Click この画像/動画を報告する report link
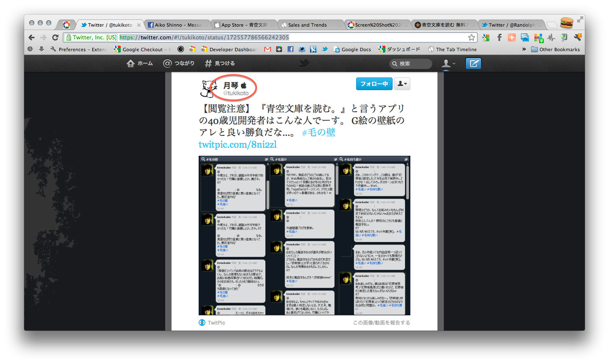This screenshot has height=364, width=609. click(382, 323)
